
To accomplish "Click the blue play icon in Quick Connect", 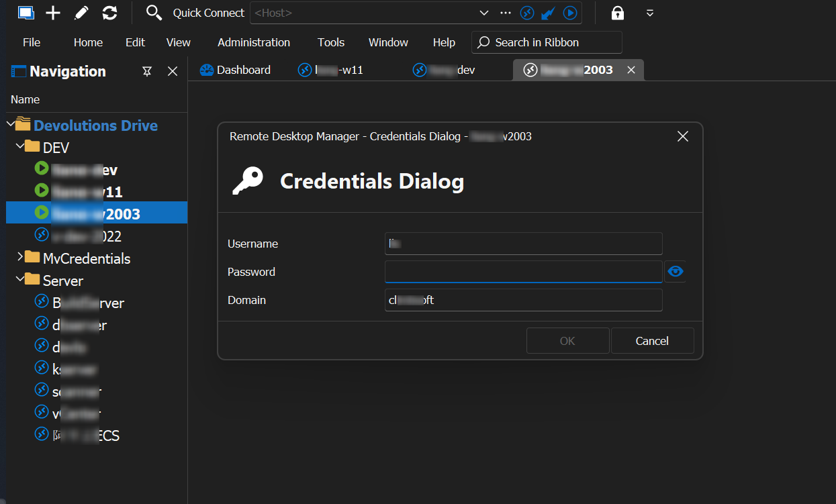I will [570, 13].
